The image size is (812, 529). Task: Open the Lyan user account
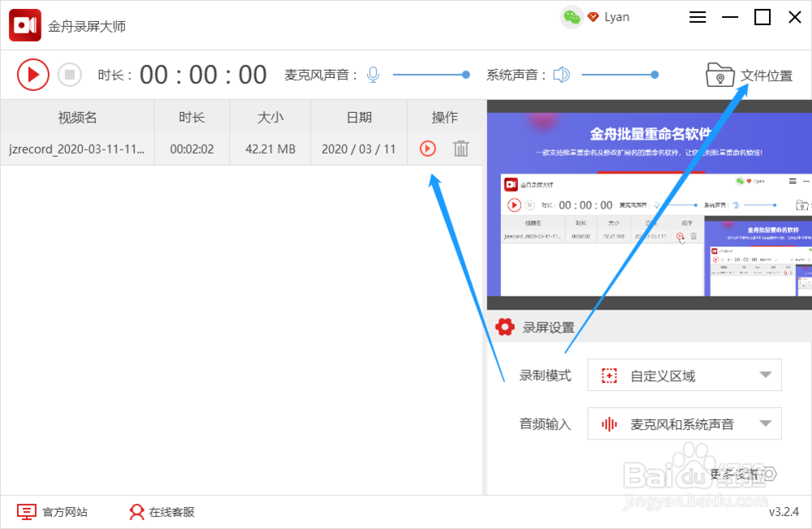pos(617,17)
